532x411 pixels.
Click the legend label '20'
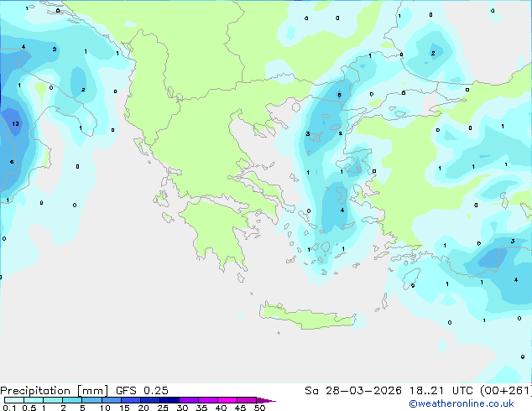143,408
